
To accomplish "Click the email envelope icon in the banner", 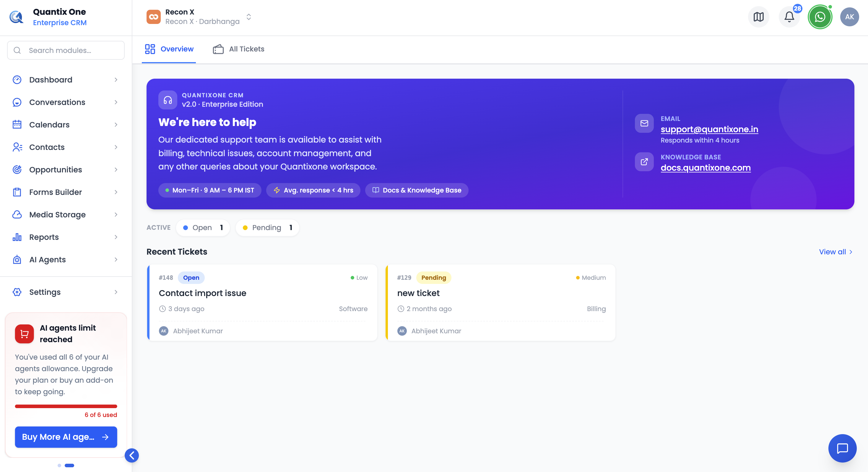I will 644,124.
